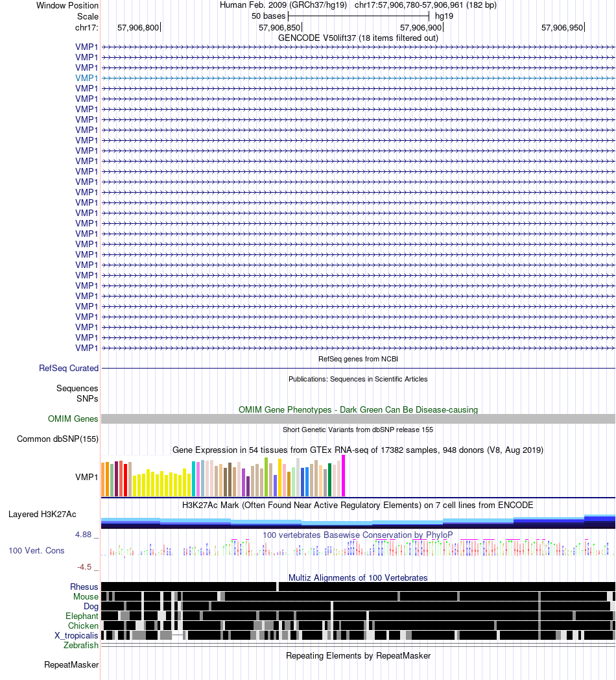Viewport: 616px width, 680px height.
Task: Click the row of yellow bars in GTEx chart
Action: tap(162, 483)
